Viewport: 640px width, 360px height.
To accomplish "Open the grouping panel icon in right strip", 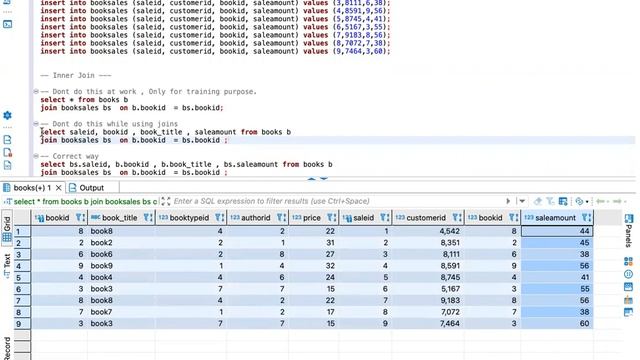I will [629, 261].
